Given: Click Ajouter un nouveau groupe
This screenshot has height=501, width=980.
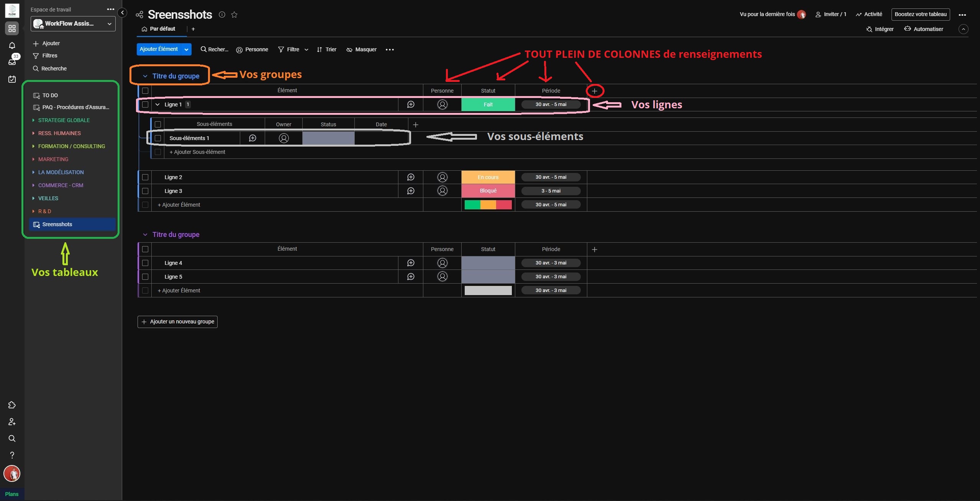Looking at the screenshot, I should [x=177, y=321].
